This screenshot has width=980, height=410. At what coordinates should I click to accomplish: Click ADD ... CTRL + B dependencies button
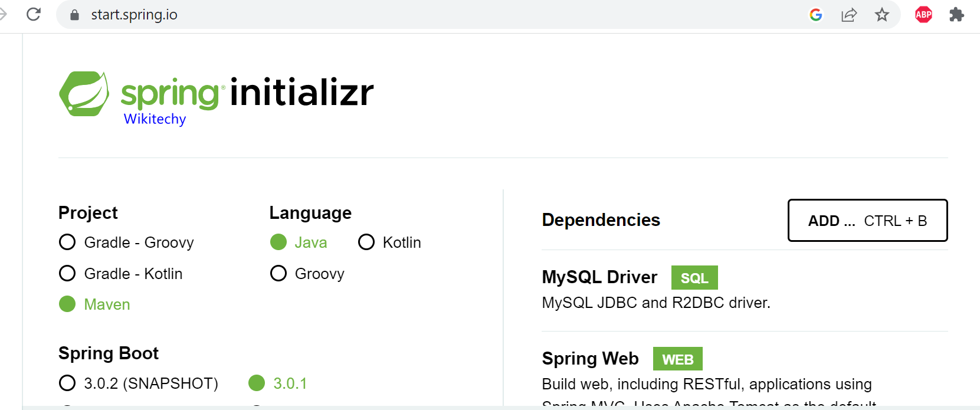click(x=868, y=221)
